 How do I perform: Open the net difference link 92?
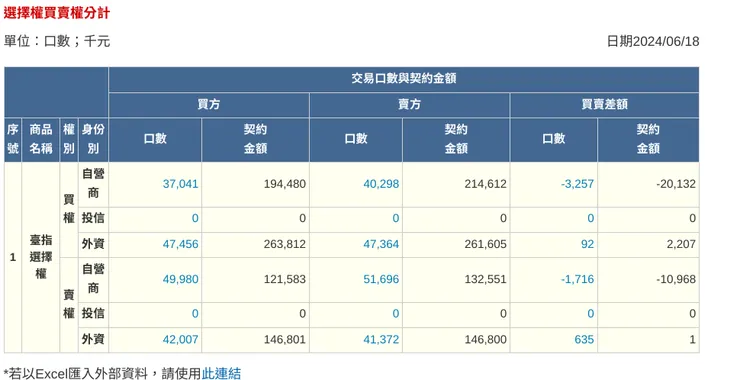(588, 244)
